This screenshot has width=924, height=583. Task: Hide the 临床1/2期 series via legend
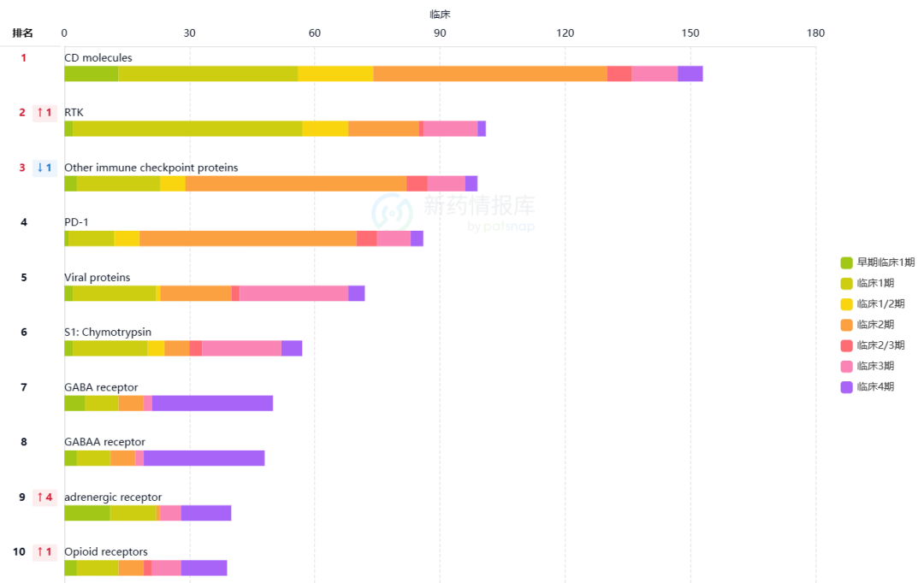(873, 303)
